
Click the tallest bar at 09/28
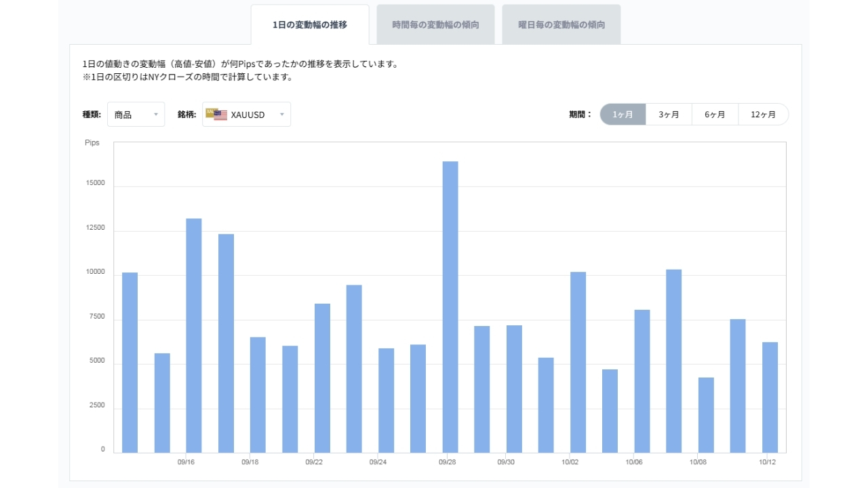[x=450, y=307]
